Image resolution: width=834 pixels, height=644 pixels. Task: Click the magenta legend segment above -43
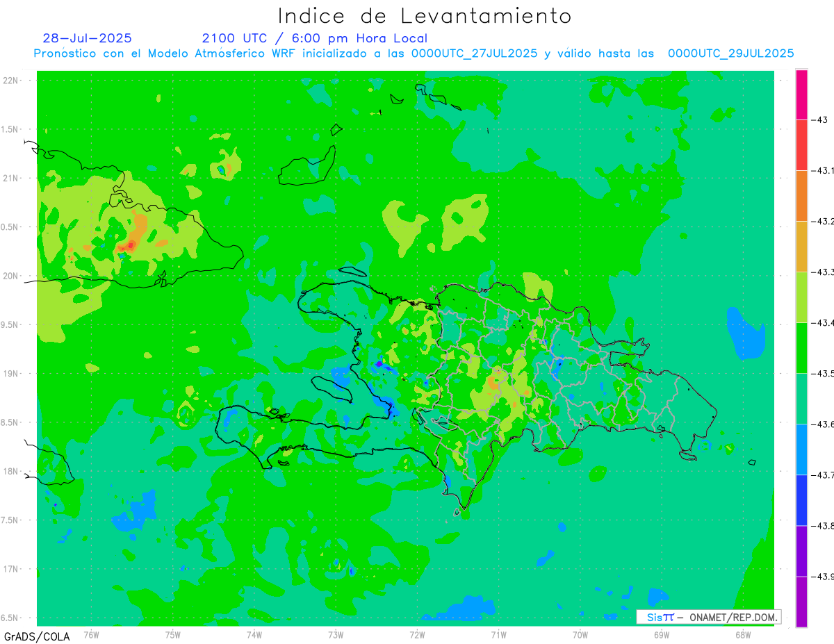pyautogui.click(x=801, y=94)
